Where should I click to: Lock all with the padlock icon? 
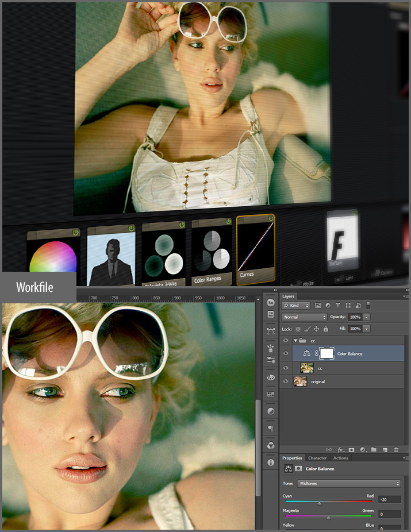tap(326, 329)
